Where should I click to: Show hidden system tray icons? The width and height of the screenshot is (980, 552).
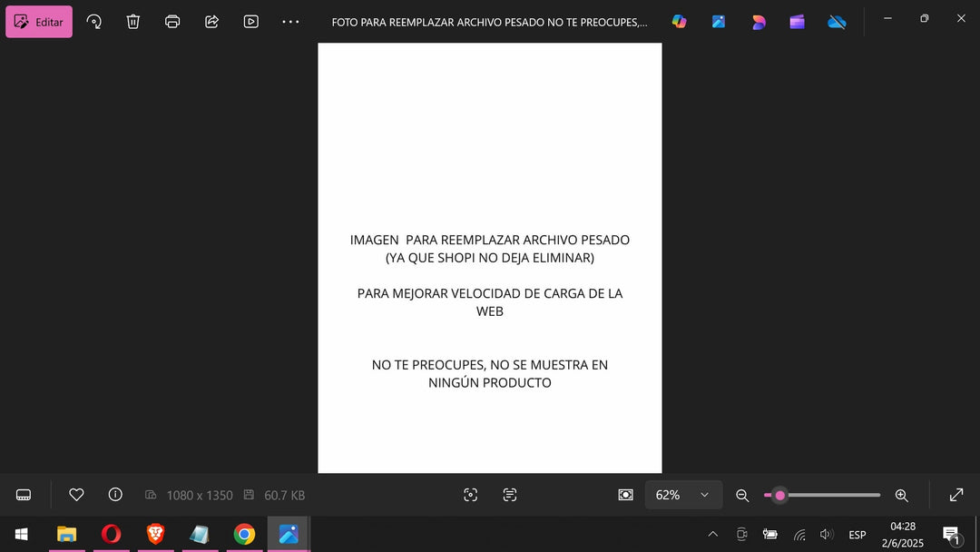click(712, 535)
